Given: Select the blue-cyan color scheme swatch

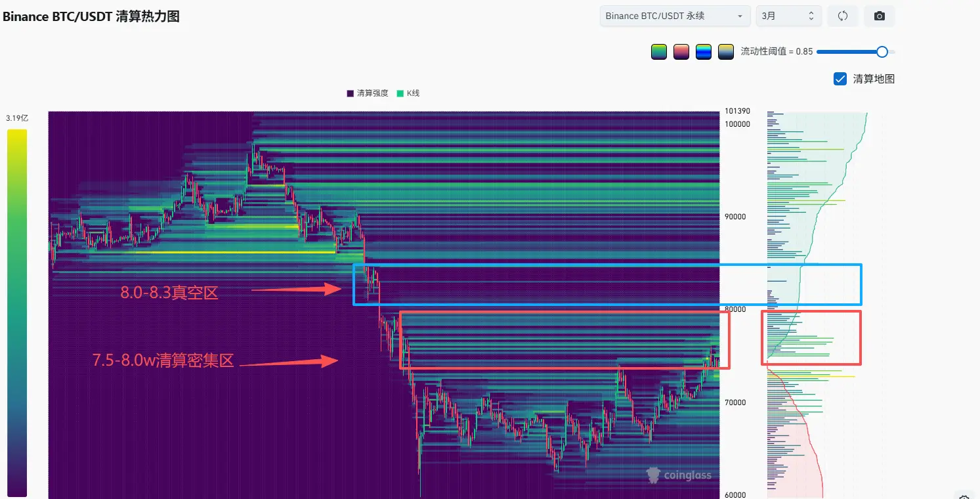Looking at the screenshot, I should click(704, 51).
